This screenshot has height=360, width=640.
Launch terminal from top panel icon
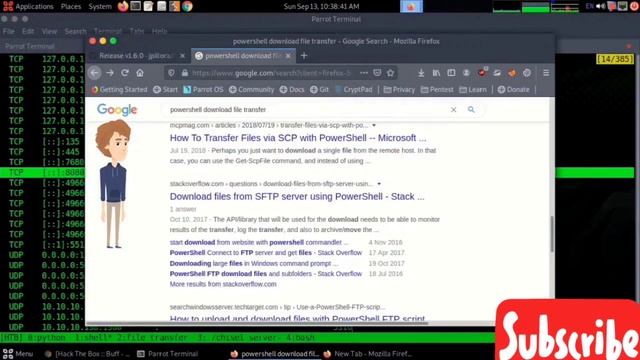point(136,6)
